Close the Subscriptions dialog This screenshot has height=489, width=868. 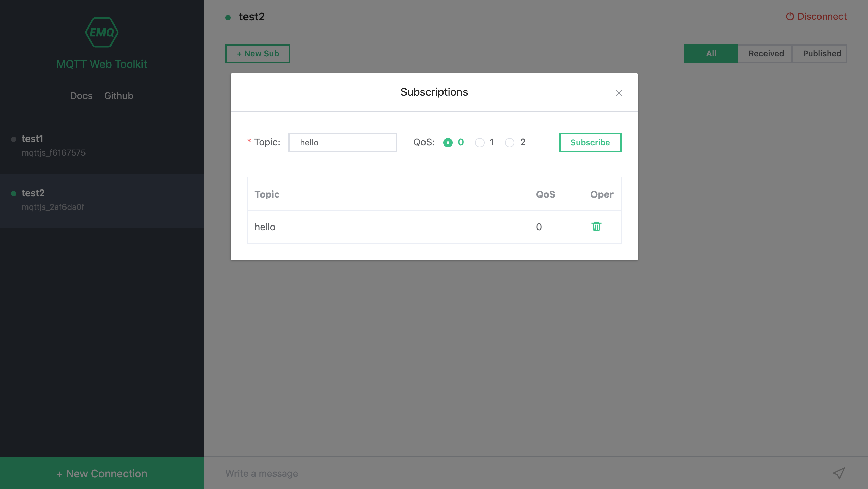pos(618,93)
